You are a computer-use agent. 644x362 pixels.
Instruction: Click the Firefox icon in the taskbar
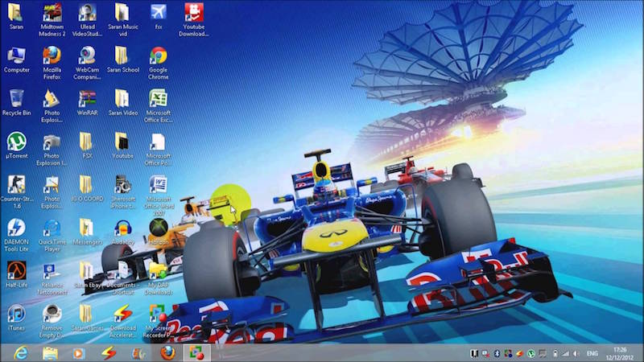(x=167, y=353)
